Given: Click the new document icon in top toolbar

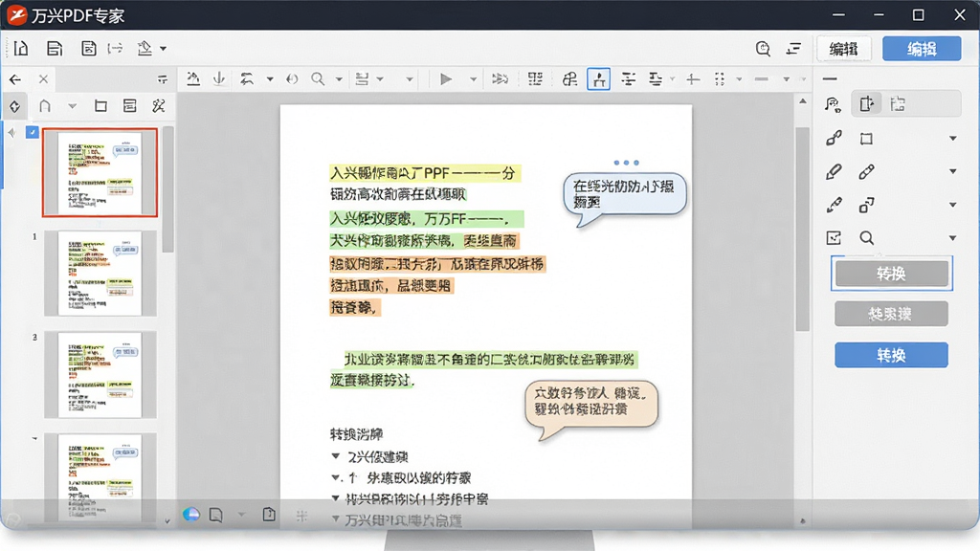Looking at the screenshot, I should [21, 48].
